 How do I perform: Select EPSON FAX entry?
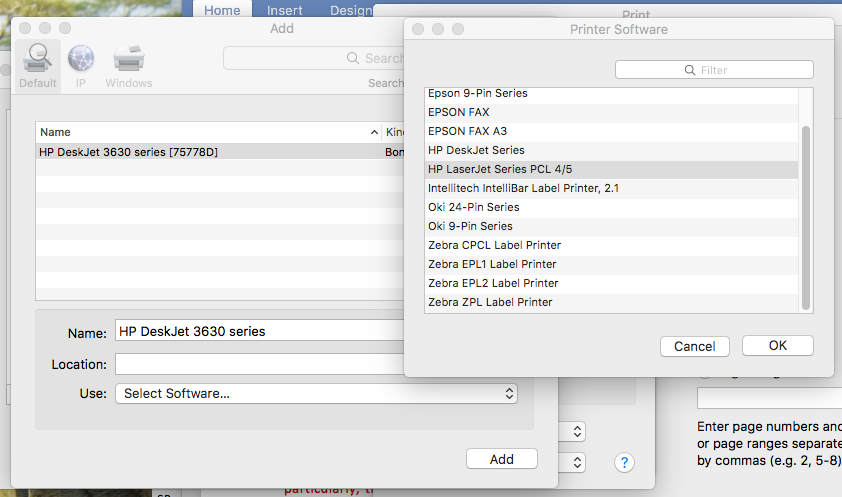pos(611,112)
